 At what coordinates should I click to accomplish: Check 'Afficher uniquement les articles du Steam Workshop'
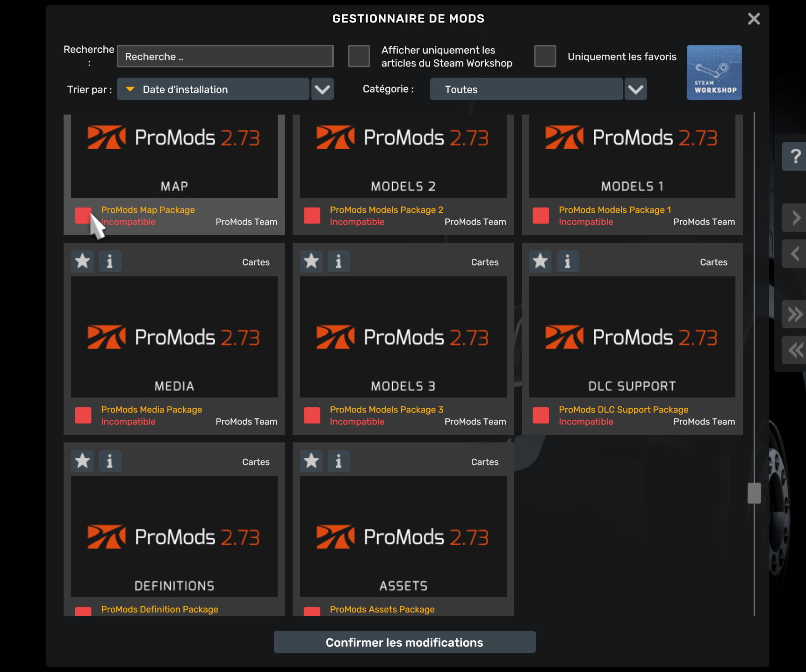[x=359, y=56]
